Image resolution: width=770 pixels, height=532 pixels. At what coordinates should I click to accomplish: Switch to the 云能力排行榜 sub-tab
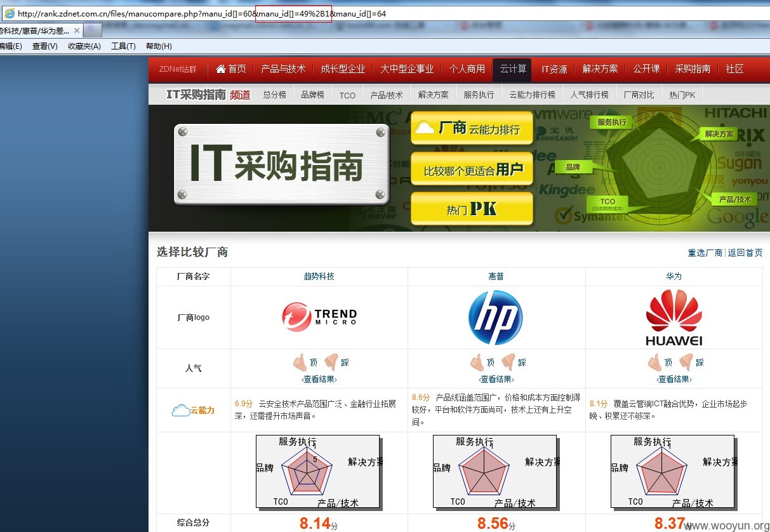[x=532, y=95]
